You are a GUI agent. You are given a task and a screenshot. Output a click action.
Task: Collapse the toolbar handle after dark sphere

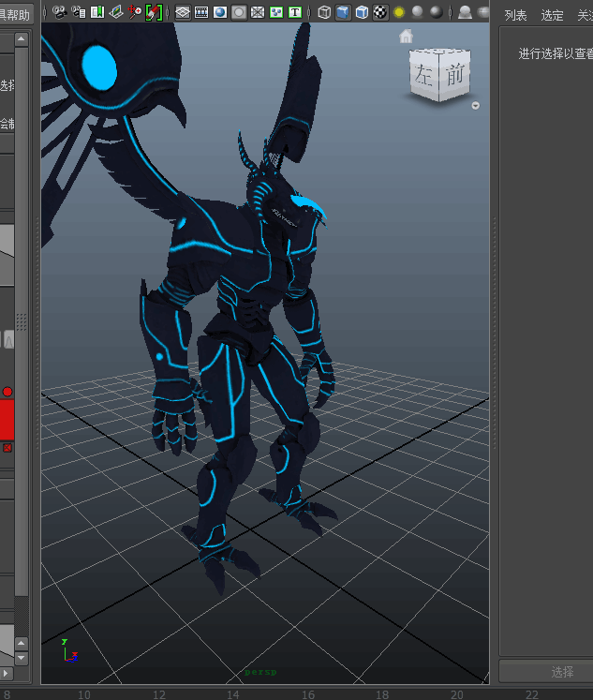(451, 12)
